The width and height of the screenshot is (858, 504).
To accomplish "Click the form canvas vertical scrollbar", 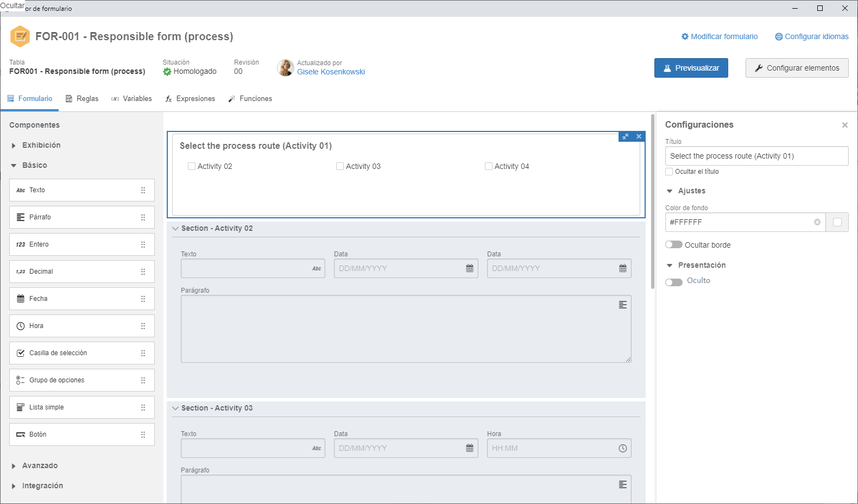I will pyautogui.click(x=653, y=201).
